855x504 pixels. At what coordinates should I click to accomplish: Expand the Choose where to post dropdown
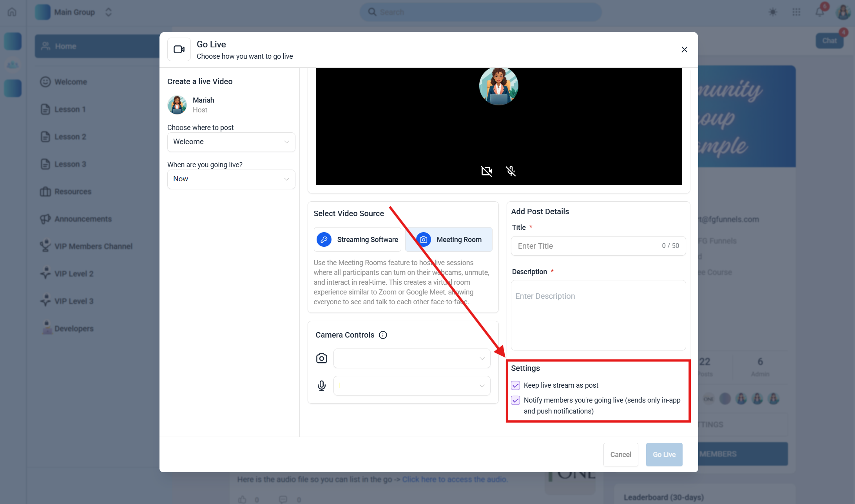click(231, 142)
